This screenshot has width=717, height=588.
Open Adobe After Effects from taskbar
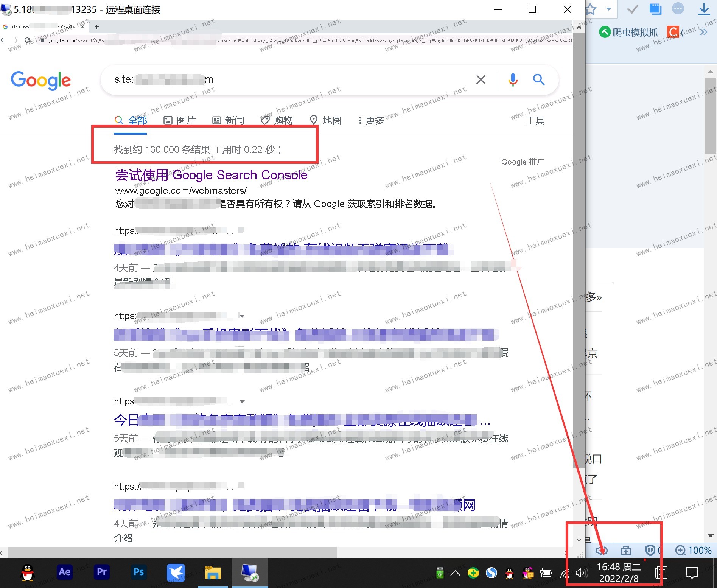[64, 572]
